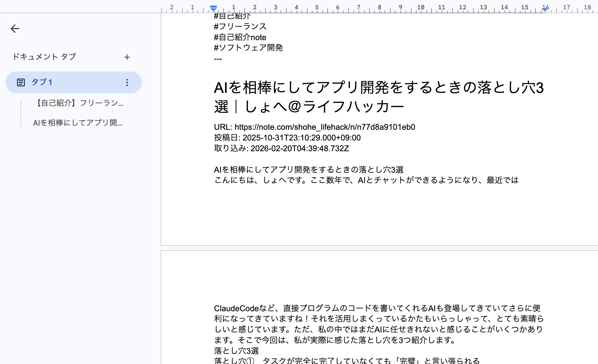Click the right indent marker on the ruler
Viewport: 598px width, 364px height.
pyautogui.click(x=544, y=10)
